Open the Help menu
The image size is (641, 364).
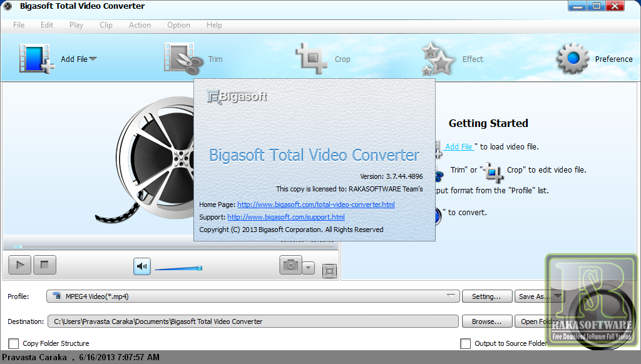[x=214, y=25]
